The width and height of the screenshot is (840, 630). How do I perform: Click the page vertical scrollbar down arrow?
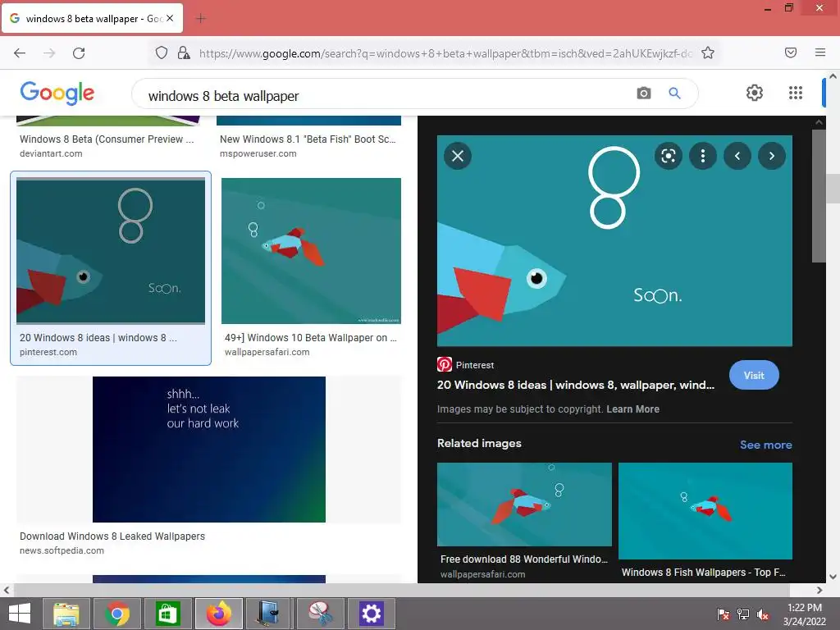pyautogui.click(x=833, y=577)
